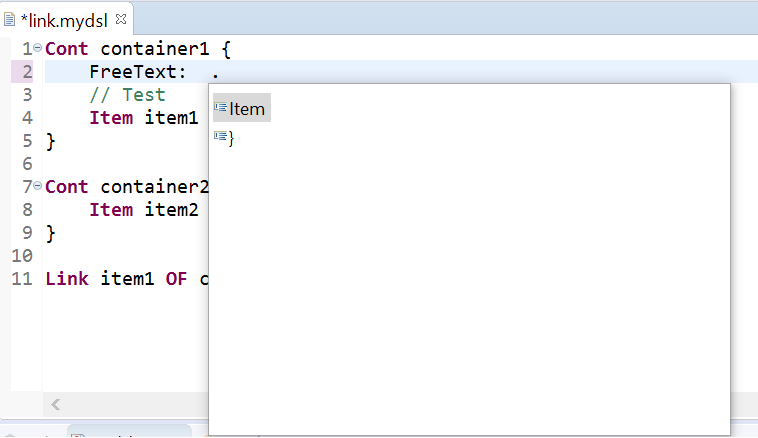Click the item1 identifier on line 4
This screenshot has width=758, height=438.
(171, 117)
